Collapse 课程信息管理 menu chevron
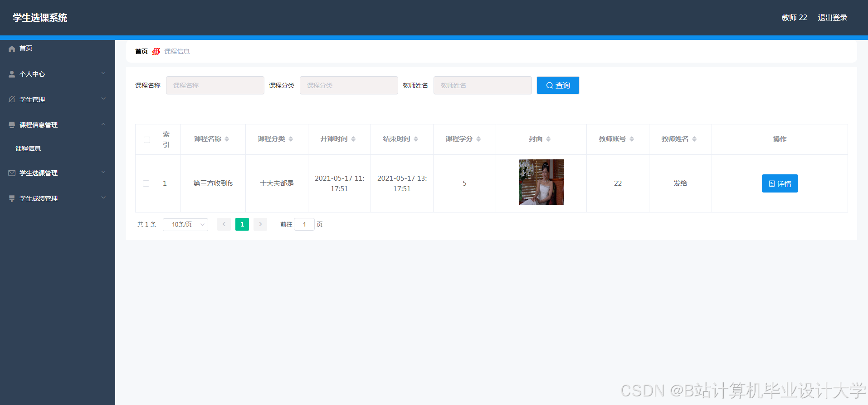Image resolution: width=868 pixels, height=405 pixels. tap(103, 124)
